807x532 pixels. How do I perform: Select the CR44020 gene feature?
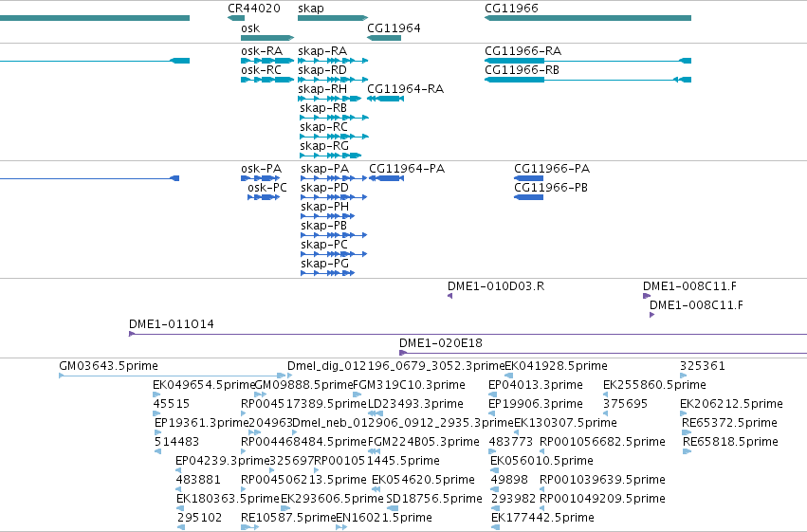[x=236, y=18]
